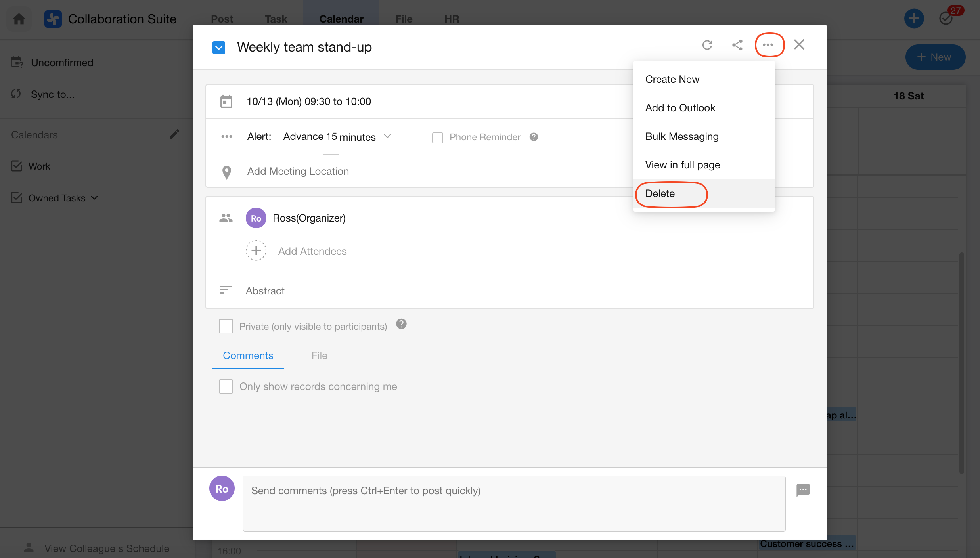Viewport: 980px width, 558px height.
Task: Check the Private visibility checkbox
Action: tap(226, 326)
